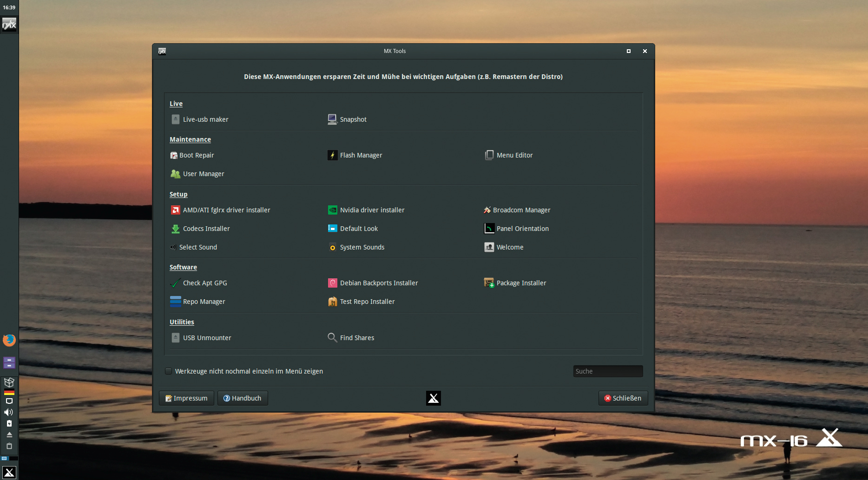Viewport: 868px width, 480px height.
Task: Click the 'Setup' section heading
Action: point(178,194)
